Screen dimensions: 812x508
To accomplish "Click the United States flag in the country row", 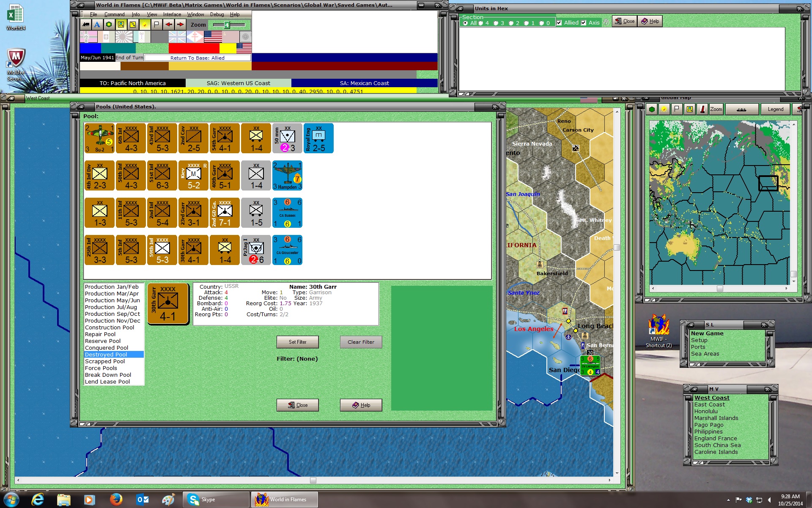I will (x=213, y=37).
